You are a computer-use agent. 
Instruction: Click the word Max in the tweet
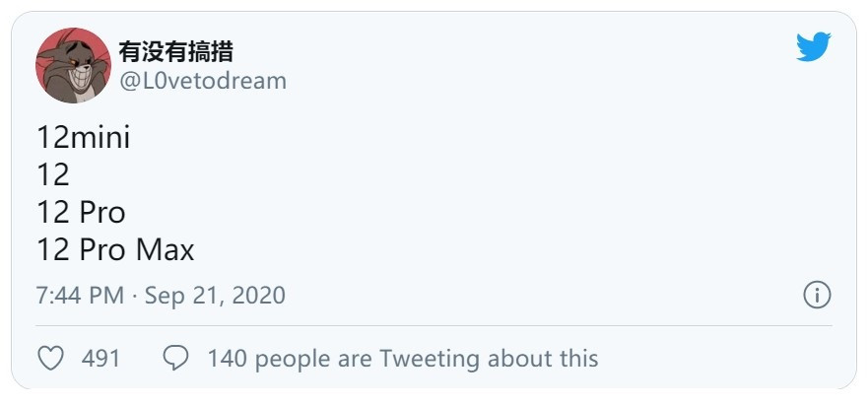tap(165, 250)
